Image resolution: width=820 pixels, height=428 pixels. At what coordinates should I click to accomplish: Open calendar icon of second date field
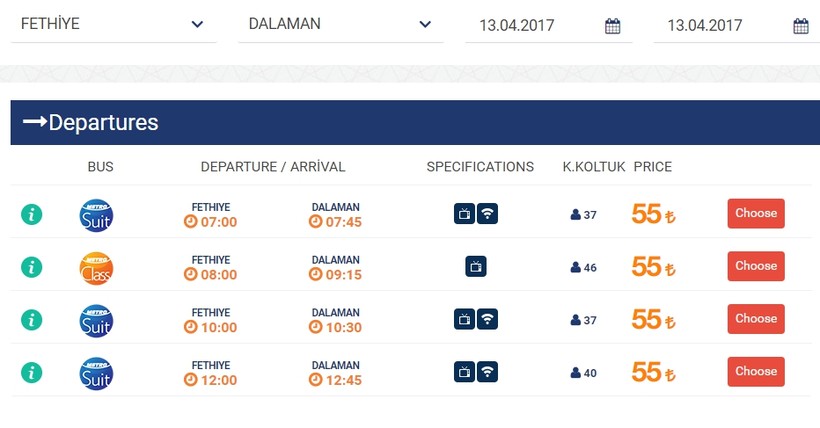click(x=801, y=27)
